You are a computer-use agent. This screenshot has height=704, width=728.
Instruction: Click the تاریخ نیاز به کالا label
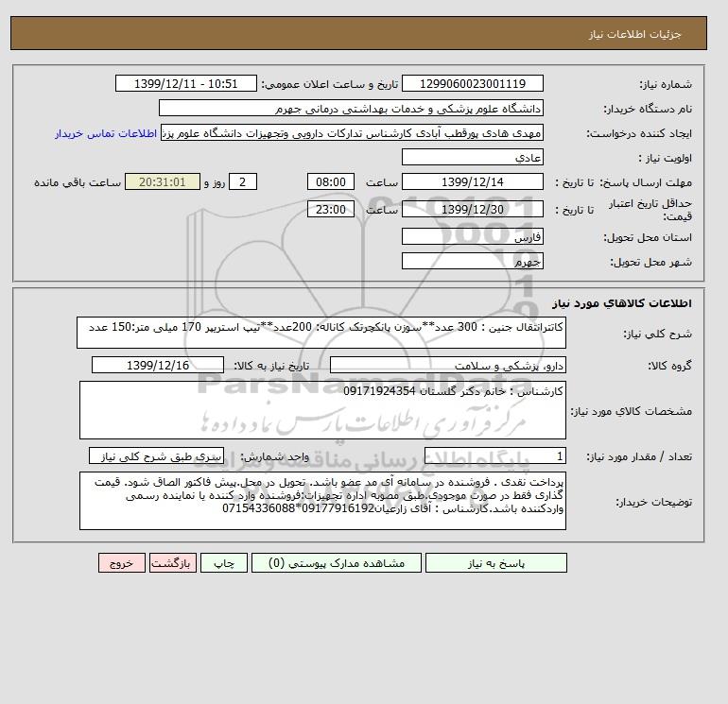pos(271,366)
